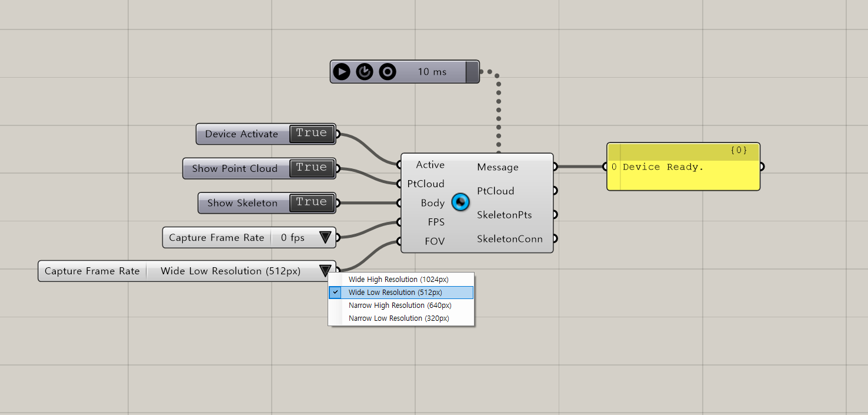Click the 0 fps value field

point(293,238)
